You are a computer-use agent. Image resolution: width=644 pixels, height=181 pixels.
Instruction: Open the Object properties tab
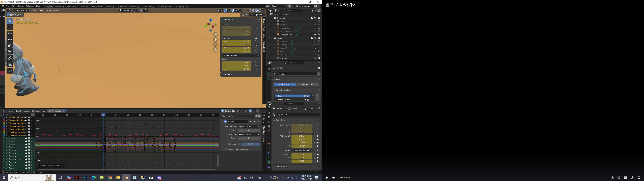point(269,143)
